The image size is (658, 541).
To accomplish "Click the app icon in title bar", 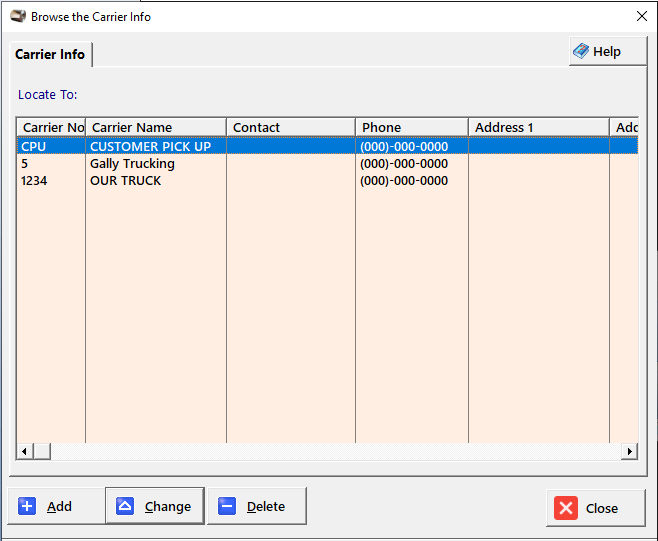I will 17,16.
